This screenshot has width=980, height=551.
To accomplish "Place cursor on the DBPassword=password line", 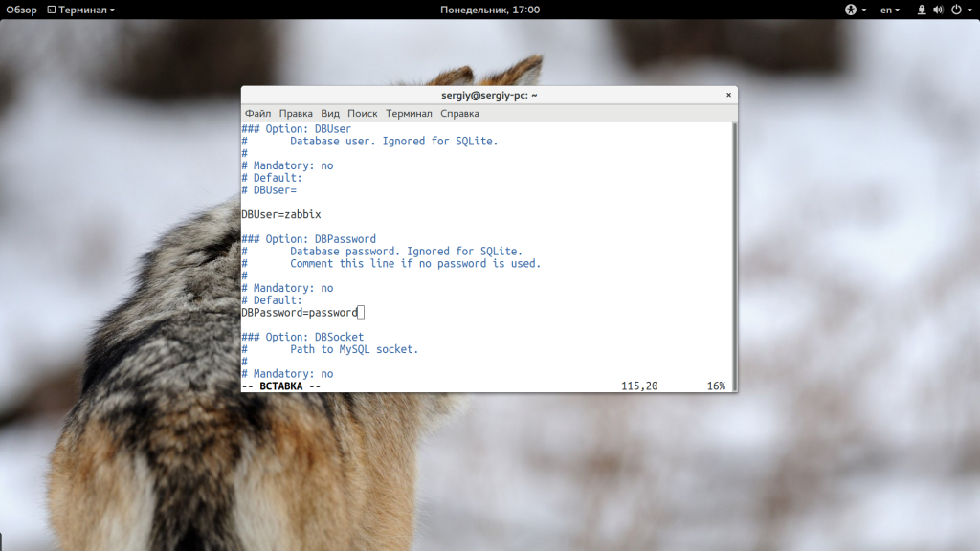I will [x=300, y=313].
